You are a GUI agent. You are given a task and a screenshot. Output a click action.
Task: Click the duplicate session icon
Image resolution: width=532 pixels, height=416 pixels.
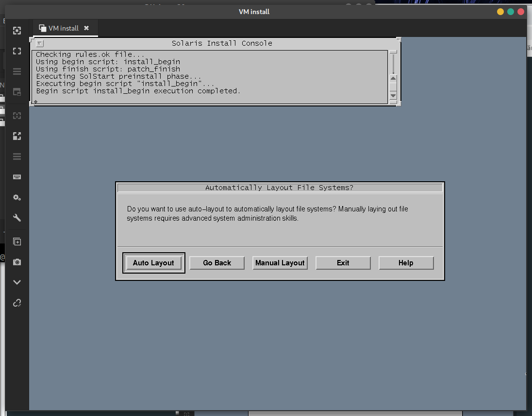pos(17,242)
